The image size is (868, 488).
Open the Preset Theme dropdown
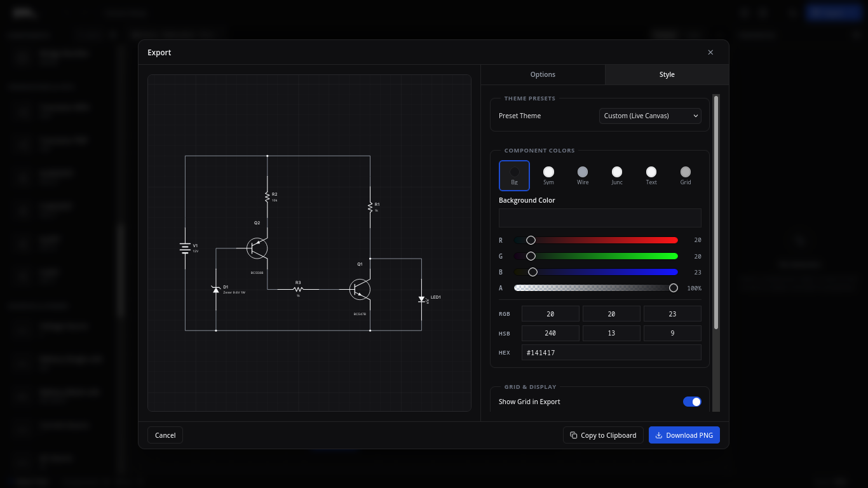(x=651, y=116)
